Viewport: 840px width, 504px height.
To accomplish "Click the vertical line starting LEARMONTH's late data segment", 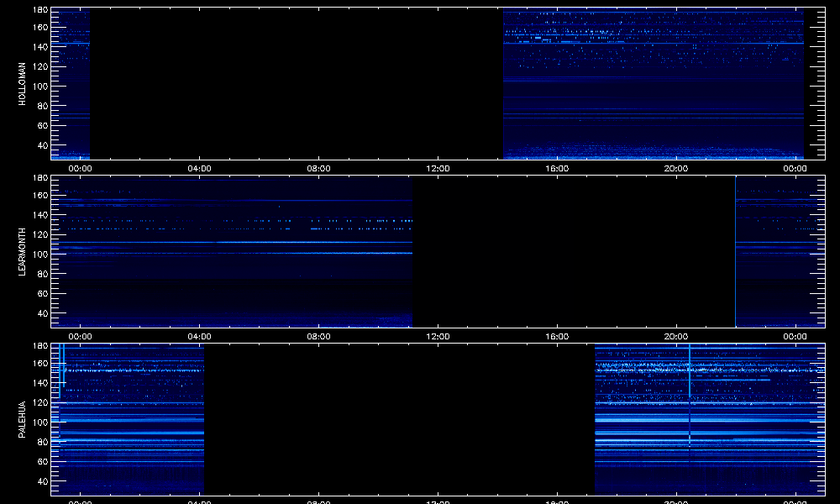I will pos(736,251).
